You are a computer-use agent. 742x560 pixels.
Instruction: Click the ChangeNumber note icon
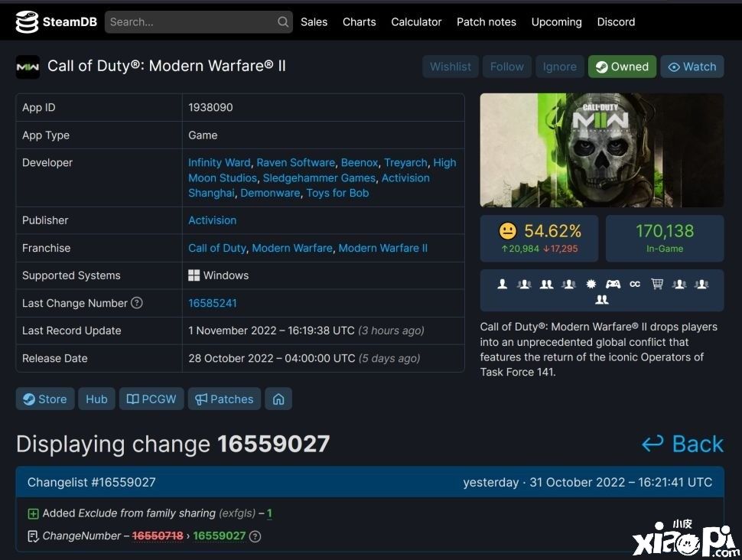pyautogui.click(x=33, y=536)
